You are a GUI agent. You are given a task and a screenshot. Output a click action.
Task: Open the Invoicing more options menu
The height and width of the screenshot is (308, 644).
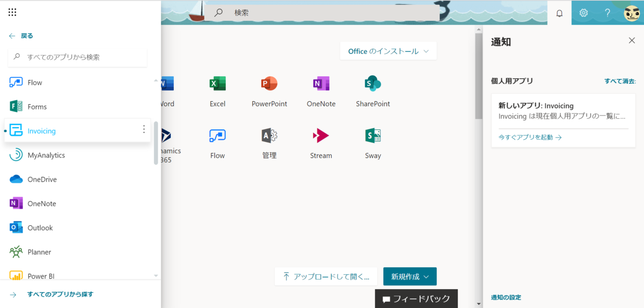(143, 130)
